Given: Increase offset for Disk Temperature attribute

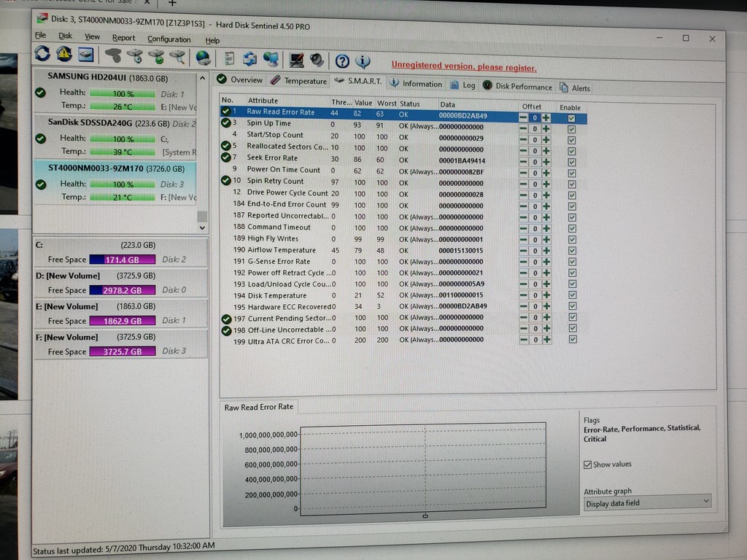Looking at the screenshot, I should pyautogui.click(x=546, y=295).
